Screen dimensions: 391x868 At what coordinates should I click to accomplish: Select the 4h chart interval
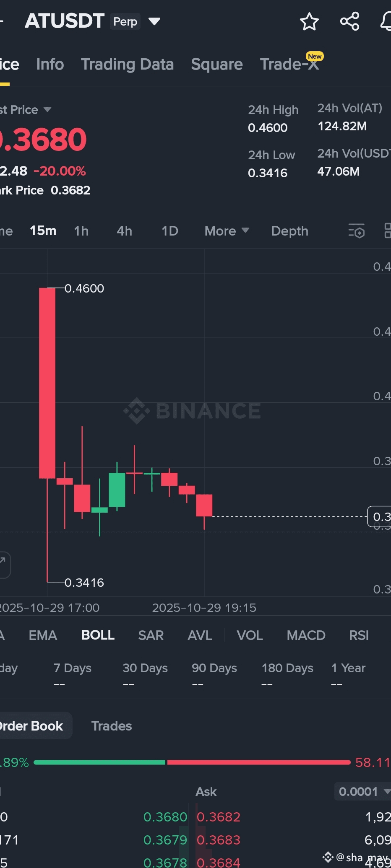coord(124,231)
